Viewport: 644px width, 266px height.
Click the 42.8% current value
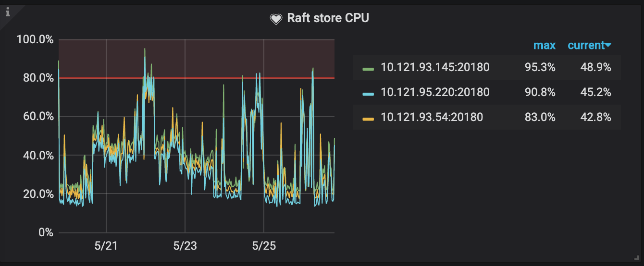tap(595, 117)
